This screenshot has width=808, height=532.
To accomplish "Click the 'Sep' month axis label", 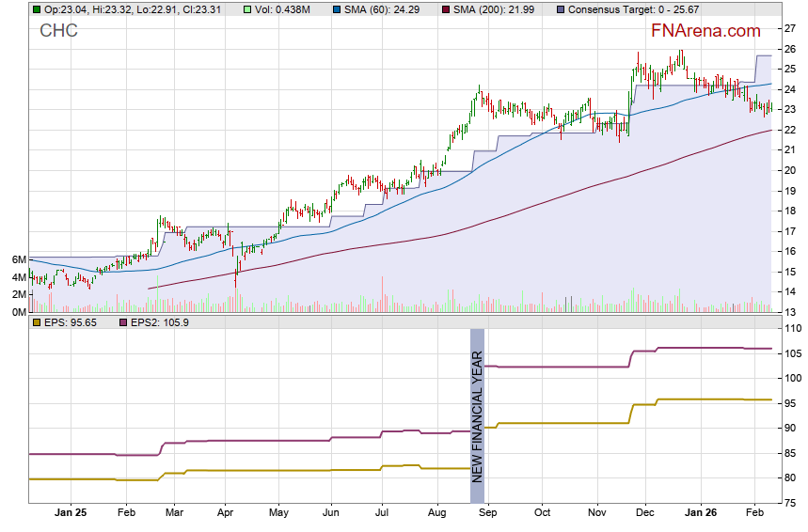I will click(486, 514).
